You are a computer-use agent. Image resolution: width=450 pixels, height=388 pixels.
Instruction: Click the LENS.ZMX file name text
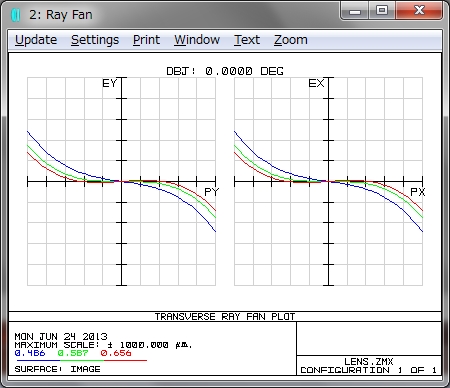tap(369, 362)
